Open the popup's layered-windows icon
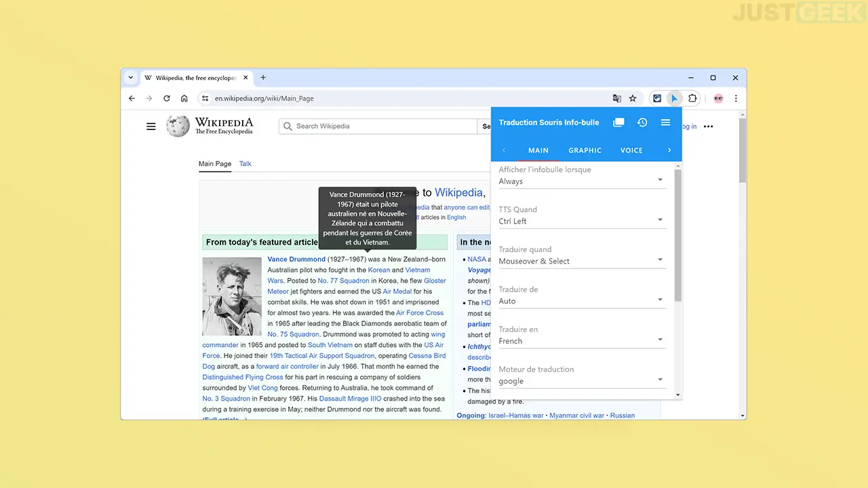The image size is (868, 488). 618,123
